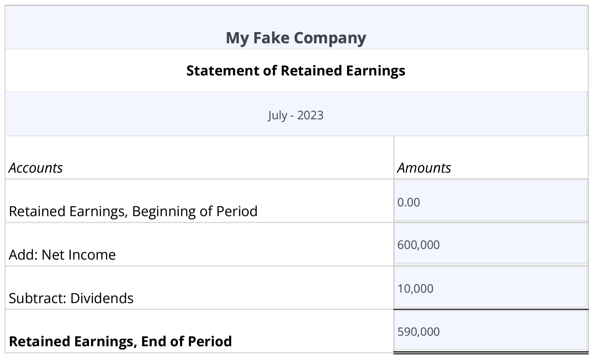This screenshot has height=364, width=593.
Task: Edit the 590,000 ending balance field
Action: (491, 330)
